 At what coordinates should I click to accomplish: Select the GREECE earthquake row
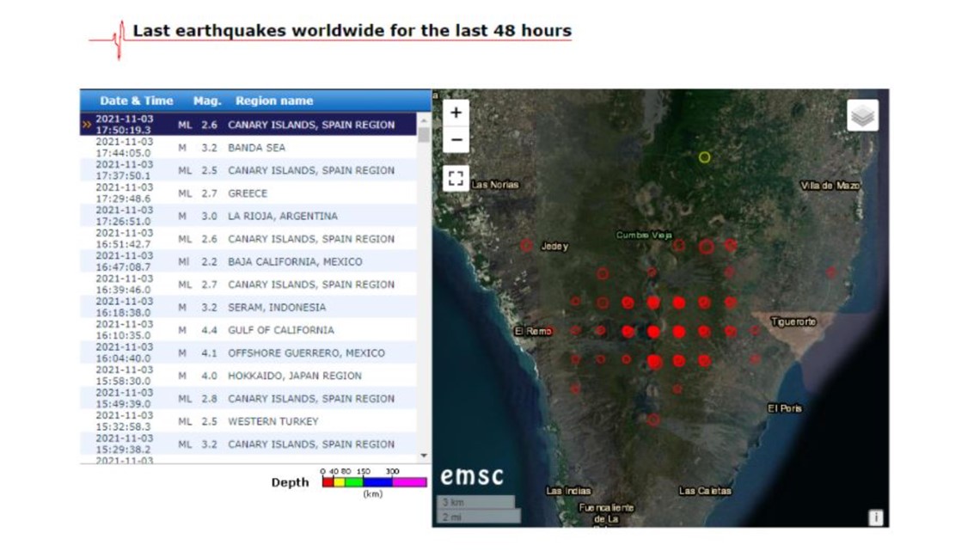(x=248, y=193)
